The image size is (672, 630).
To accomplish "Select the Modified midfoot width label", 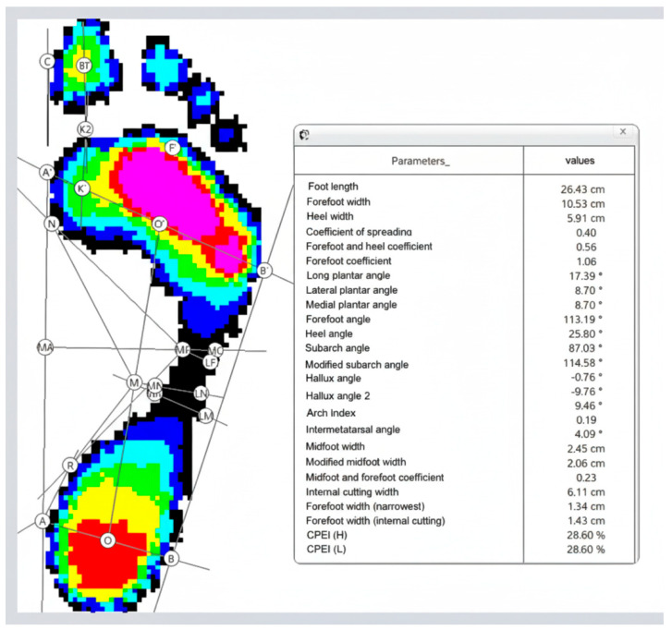I will [356, 462].
